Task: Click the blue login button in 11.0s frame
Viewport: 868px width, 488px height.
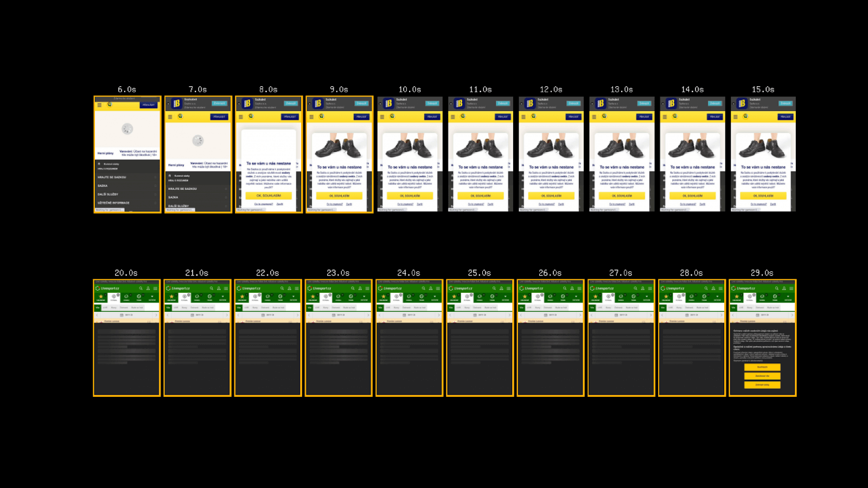Action: tap(502, 117)
